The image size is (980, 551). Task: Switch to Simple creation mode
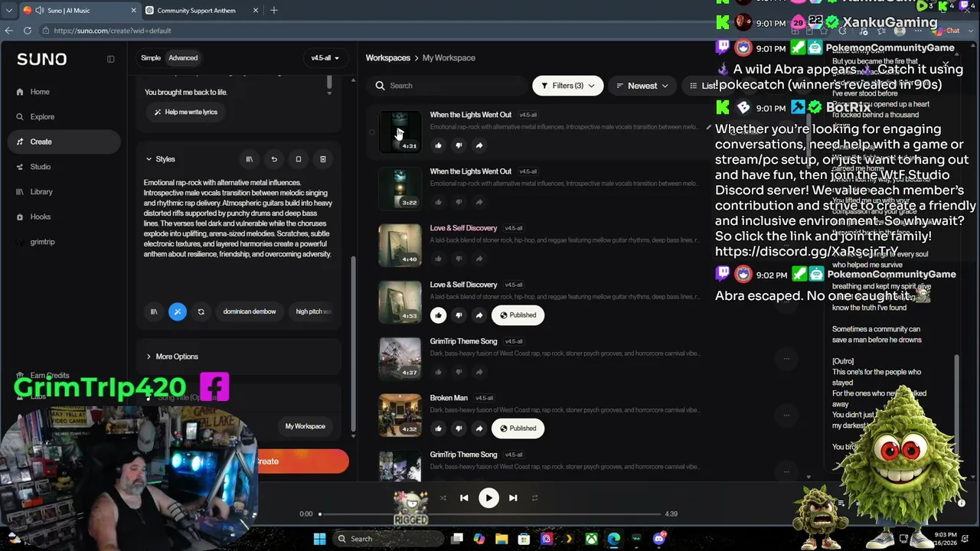coord(151,58)
